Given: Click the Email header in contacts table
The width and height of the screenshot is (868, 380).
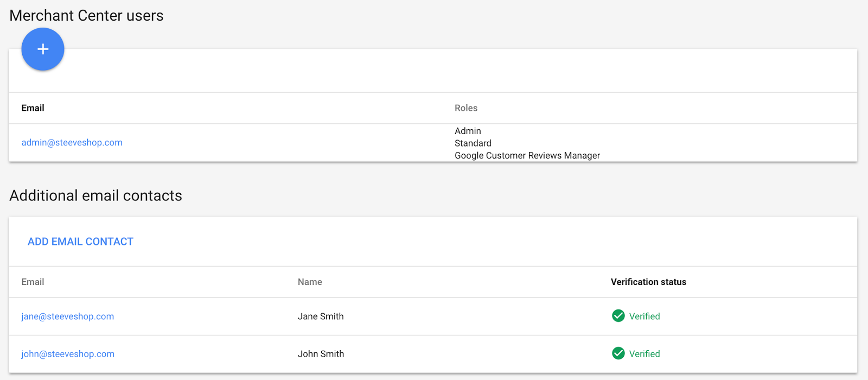Looking at the screenshot, I should [33, 282].
